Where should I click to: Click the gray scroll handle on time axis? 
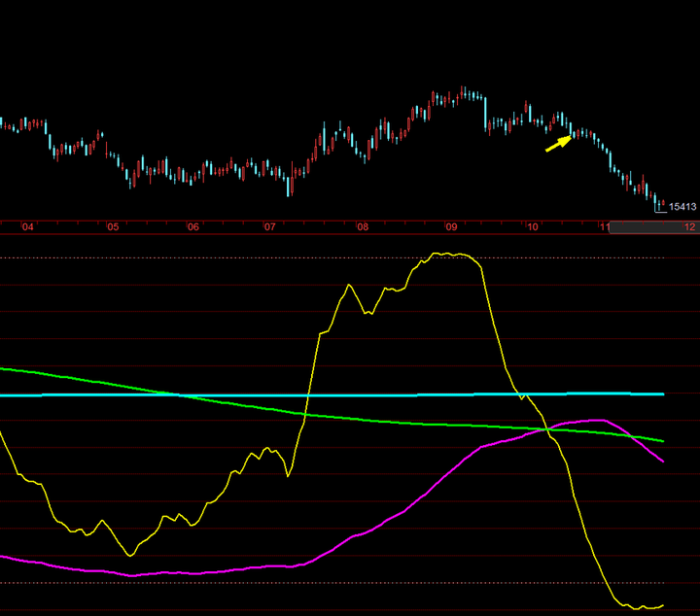(654, 227)
